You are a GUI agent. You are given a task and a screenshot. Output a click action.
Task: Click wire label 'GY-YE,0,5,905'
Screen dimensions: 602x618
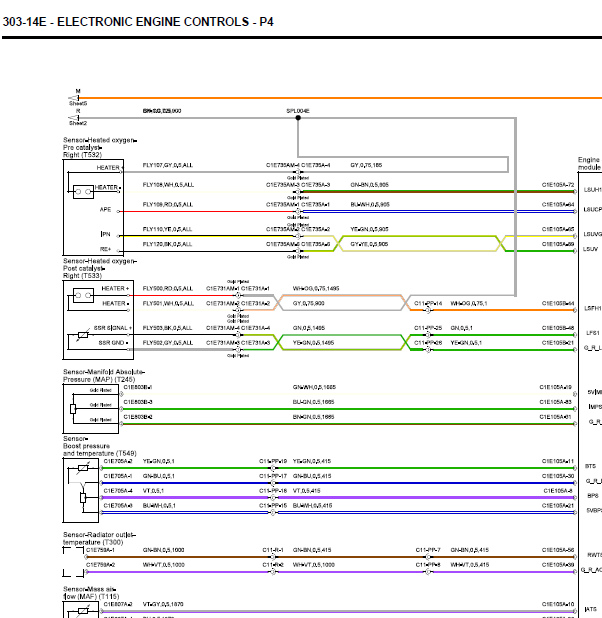click(x=369, y=244)
